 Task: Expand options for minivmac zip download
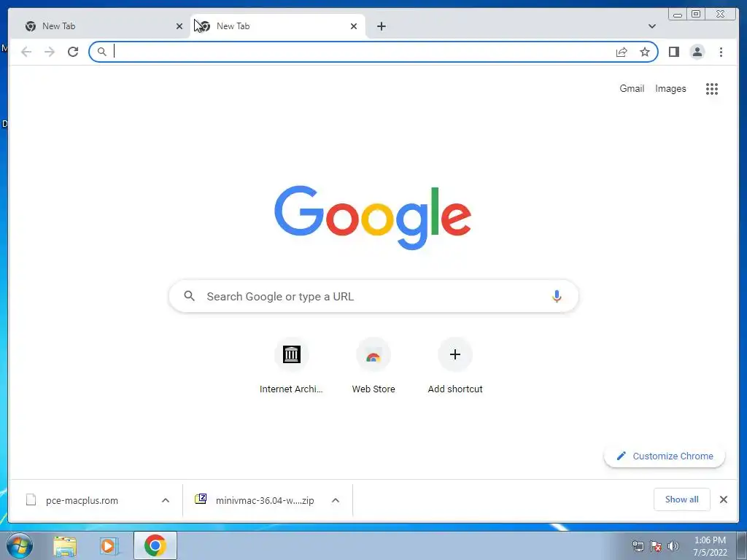click(x=336, y=500)
